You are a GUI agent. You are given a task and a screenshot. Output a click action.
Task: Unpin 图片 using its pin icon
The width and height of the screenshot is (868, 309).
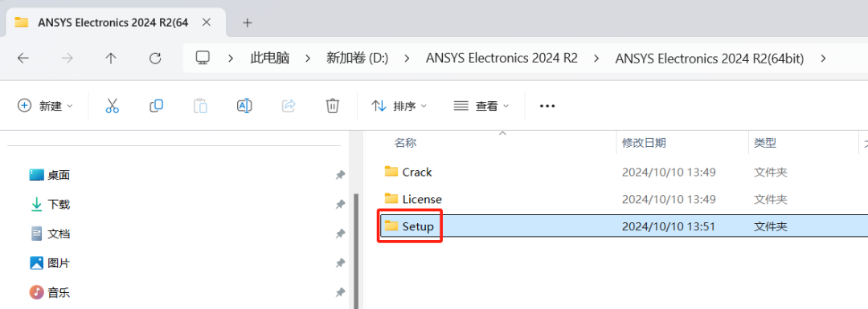[340, 263]
